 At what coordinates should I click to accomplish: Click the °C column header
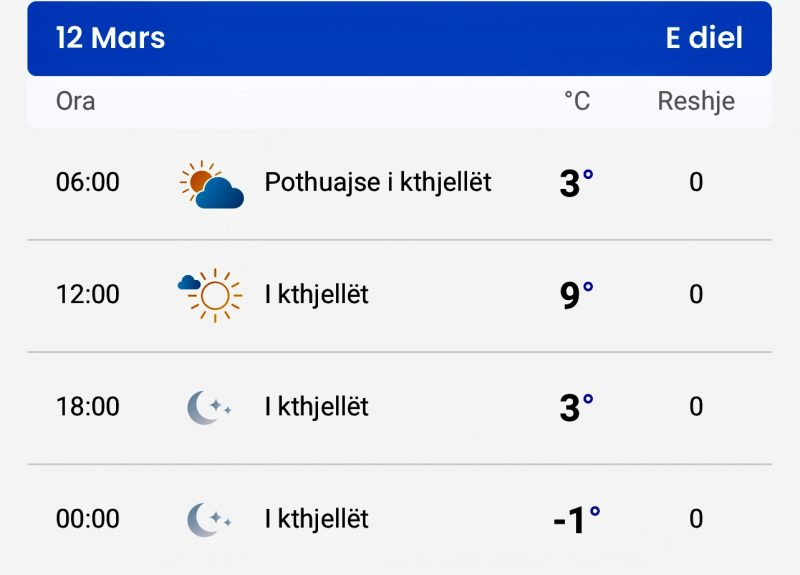click(x=577, y=101)
